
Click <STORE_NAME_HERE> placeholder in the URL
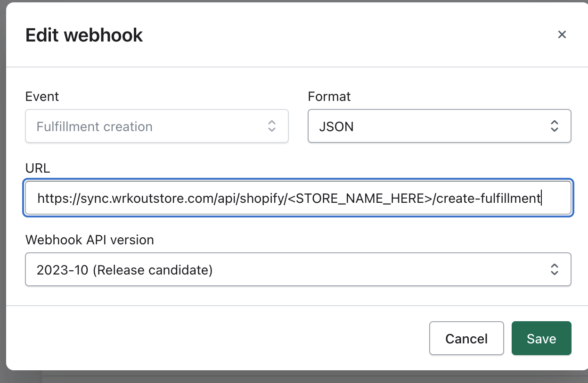coord(359,198)
